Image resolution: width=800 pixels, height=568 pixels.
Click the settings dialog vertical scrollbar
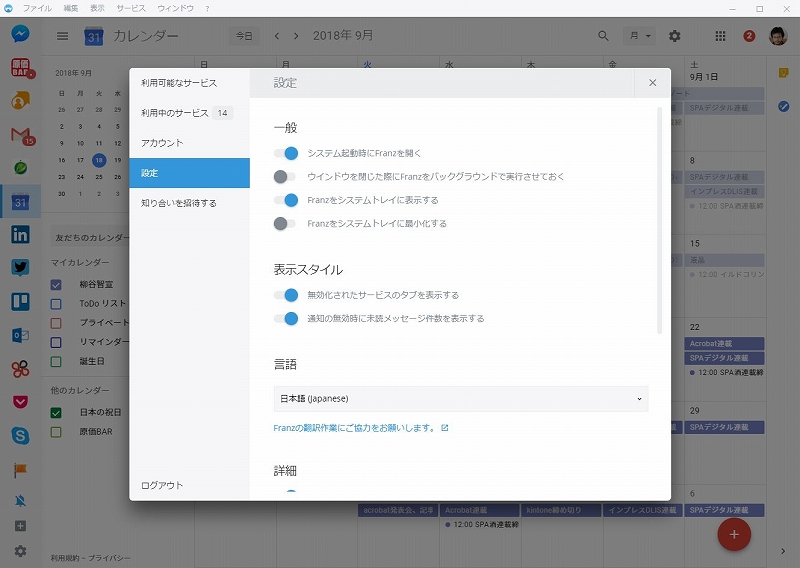tap(659, 220)
